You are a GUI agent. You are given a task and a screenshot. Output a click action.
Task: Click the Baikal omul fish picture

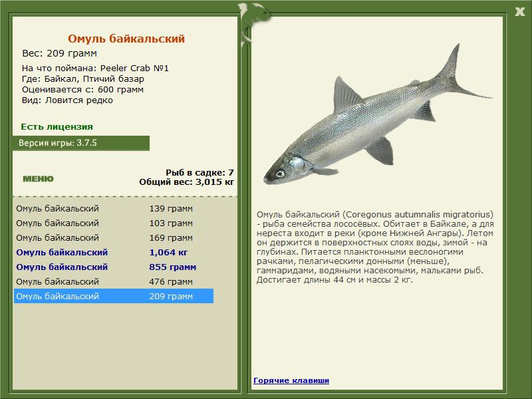tap(376, 115)
